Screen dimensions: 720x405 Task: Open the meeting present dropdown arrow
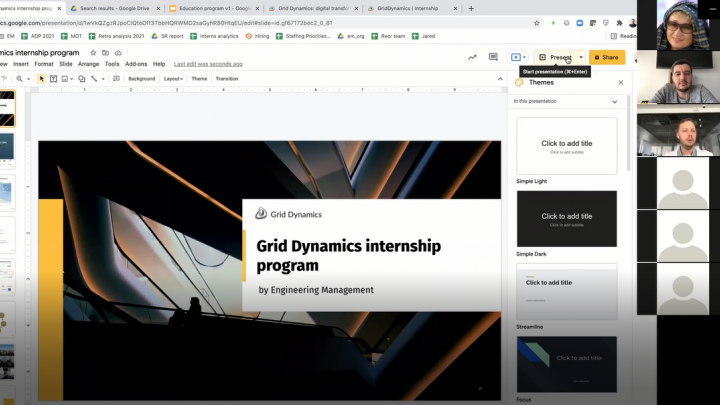524,57
